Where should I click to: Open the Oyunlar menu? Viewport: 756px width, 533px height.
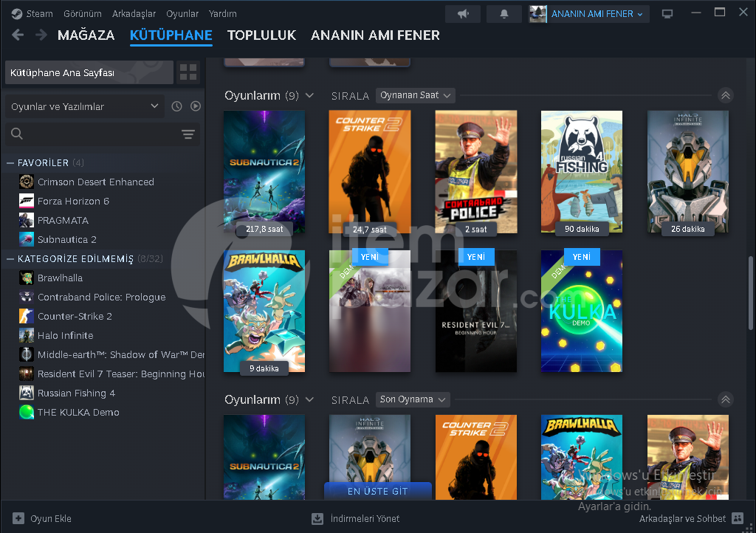pyautogui.click(x=182, y=14)
